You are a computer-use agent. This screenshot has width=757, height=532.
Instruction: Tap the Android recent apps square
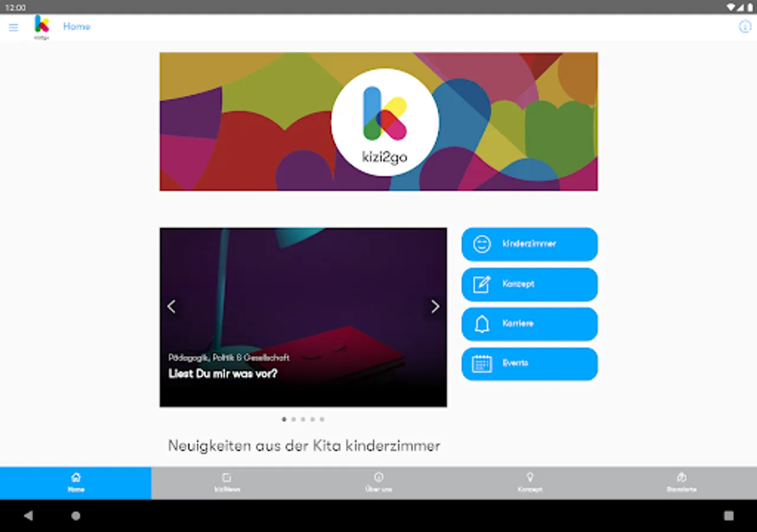[729, 515]
